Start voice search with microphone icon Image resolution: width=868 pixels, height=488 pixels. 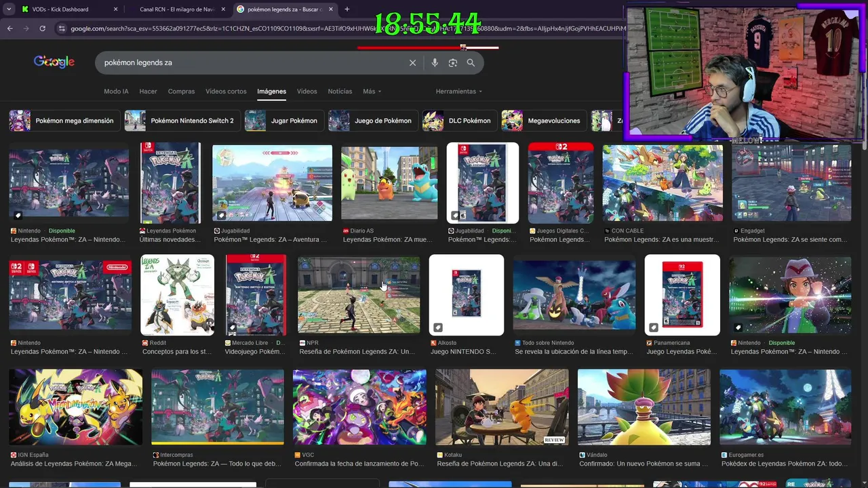tap(435, 62)
